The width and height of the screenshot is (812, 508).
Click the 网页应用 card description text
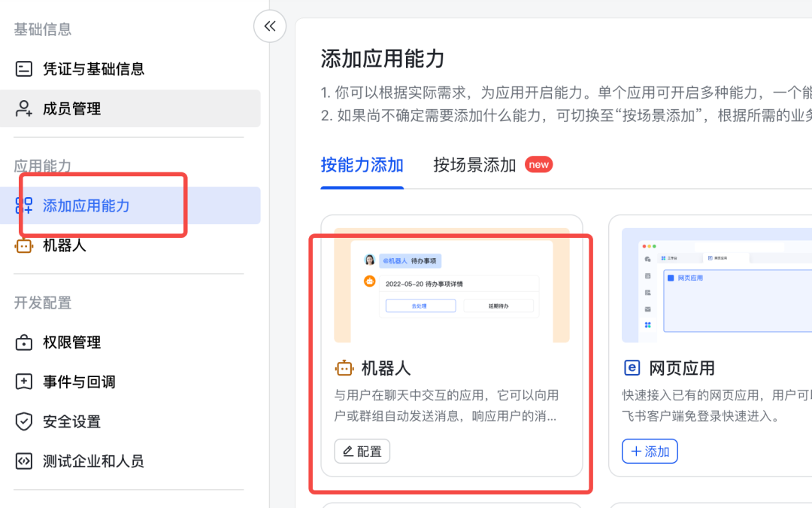coord(717,406)
